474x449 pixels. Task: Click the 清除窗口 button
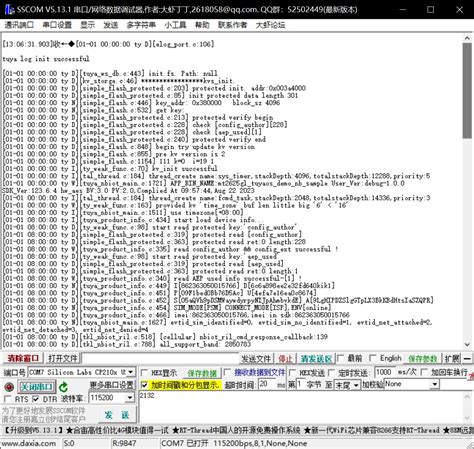click(23, 359)
